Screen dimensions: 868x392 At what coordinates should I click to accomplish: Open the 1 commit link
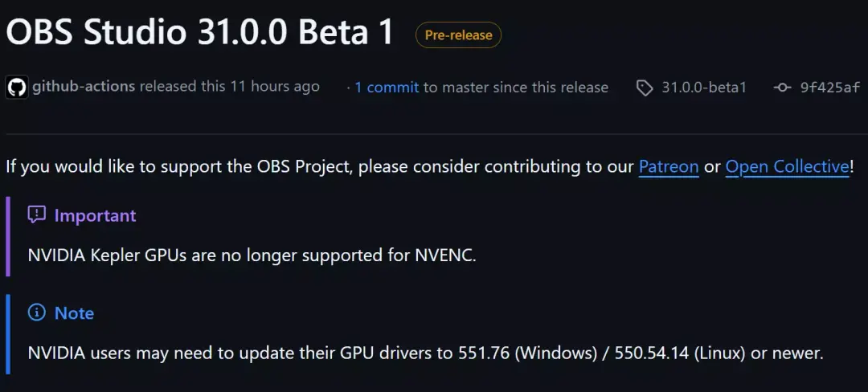click(x=387, y=88)
